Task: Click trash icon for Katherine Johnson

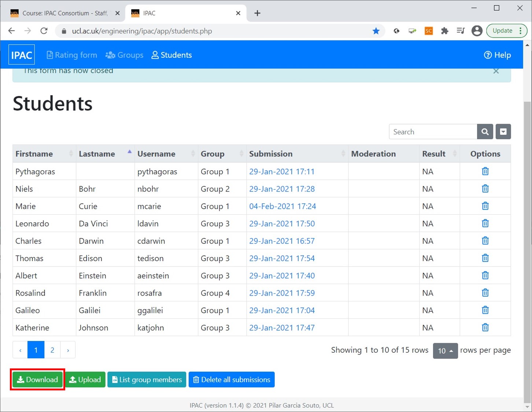Action: pyautogui.click(x=485, y=327)
